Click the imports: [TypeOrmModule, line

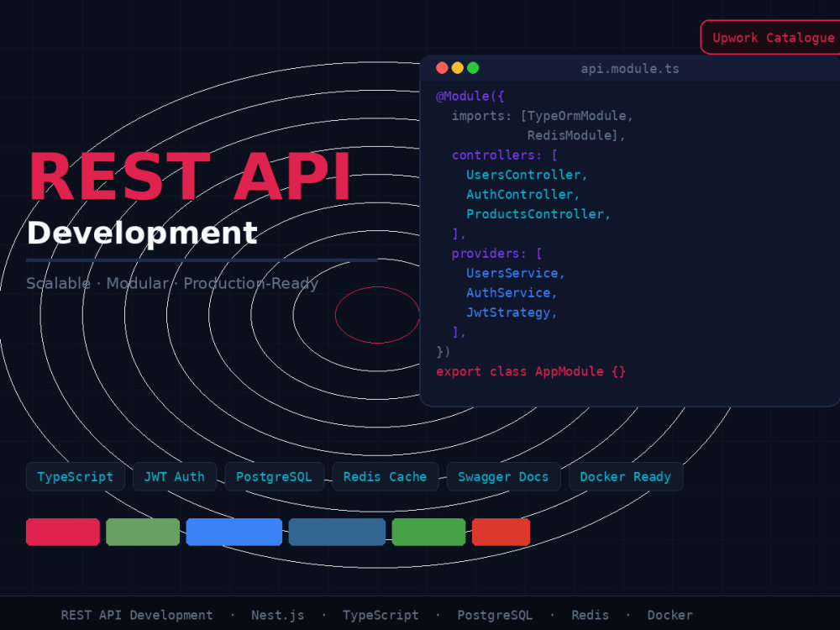(543, 116)
